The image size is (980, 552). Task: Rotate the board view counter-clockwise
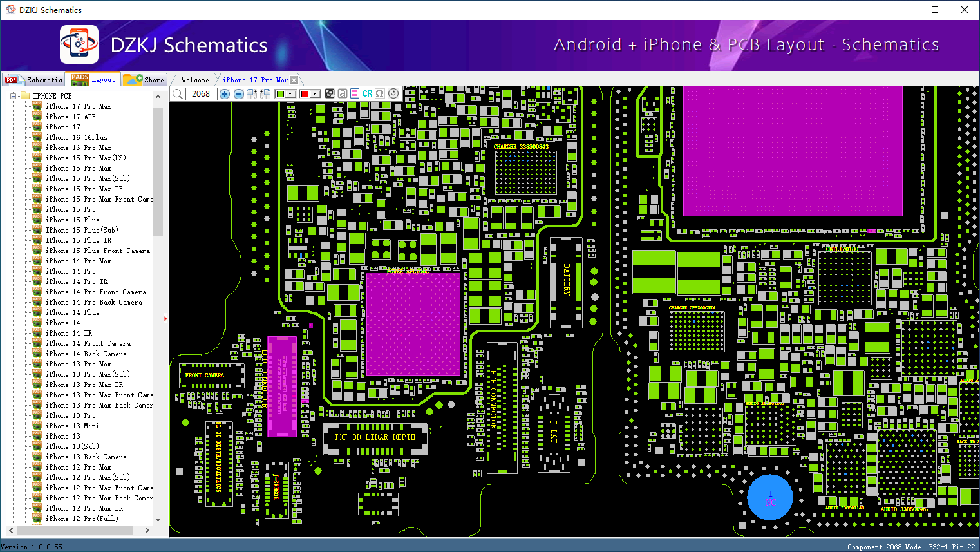[x=265, y=94]
